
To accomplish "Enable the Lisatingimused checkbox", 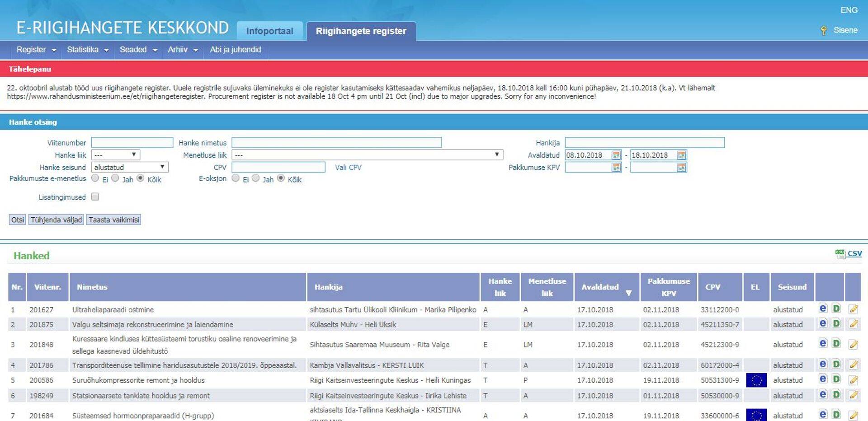I will (x=95, y=196).
